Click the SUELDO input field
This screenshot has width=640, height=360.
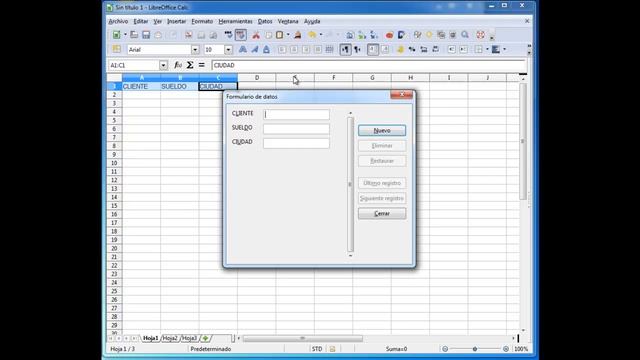tap(296, 129)
